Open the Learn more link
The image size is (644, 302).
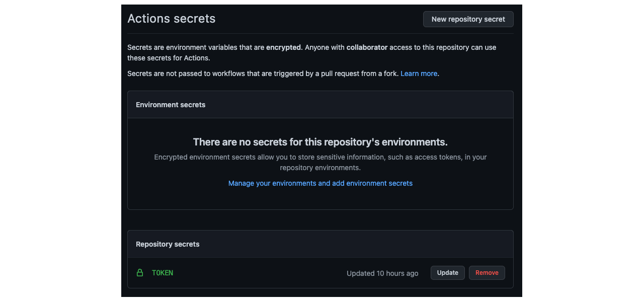419,73
